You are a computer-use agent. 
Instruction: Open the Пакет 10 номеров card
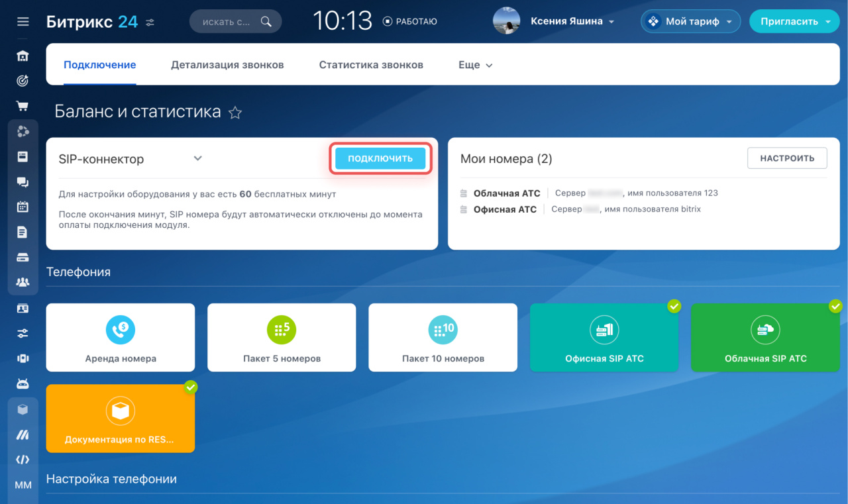pyautogui.click(x=443, y=337)
